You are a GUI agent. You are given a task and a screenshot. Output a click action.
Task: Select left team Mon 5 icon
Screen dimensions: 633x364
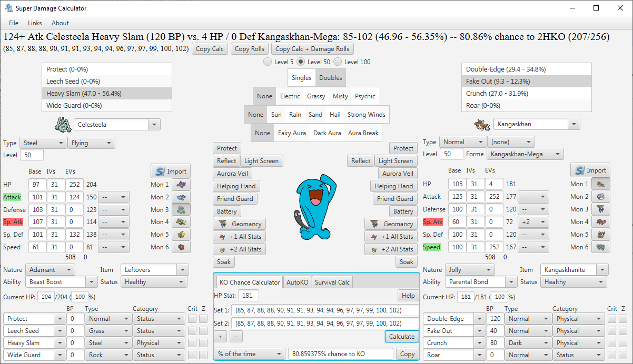click(181, 235)
